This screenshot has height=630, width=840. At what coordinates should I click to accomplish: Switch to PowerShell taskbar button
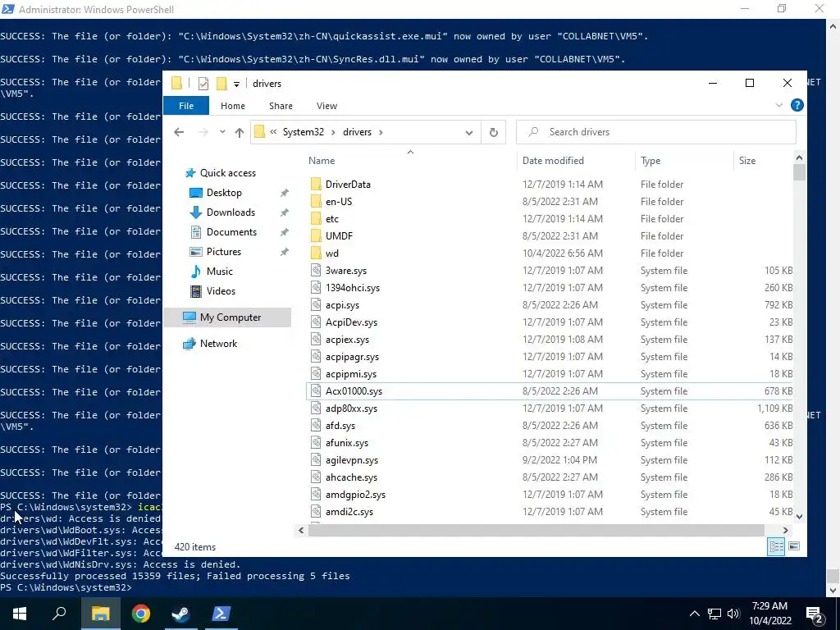tap(221, 614)
